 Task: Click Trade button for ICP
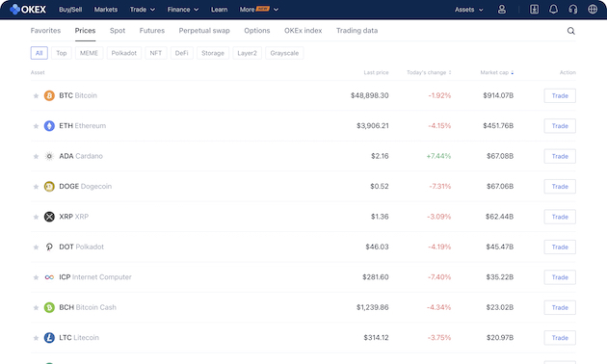560,277
